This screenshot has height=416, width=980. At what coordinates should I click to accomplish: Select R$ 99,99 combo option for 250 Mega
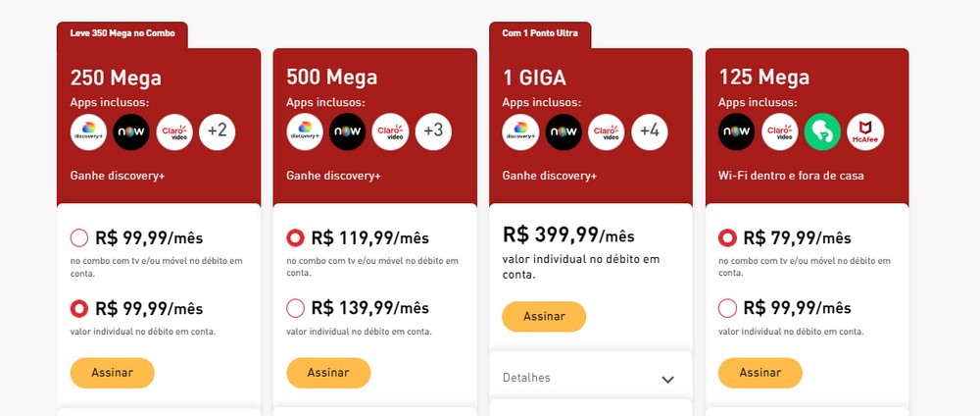79,237
